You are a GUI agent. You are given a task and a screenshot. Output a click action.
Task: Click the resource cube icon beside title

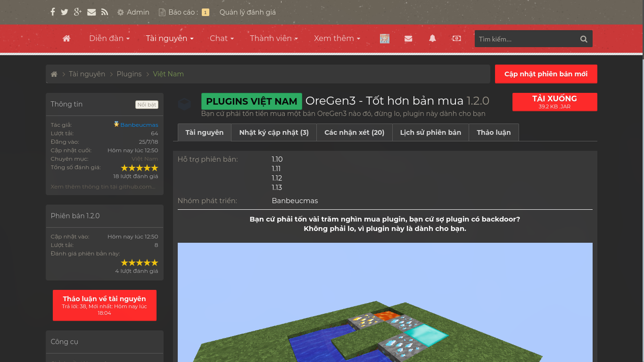(185, 104)
